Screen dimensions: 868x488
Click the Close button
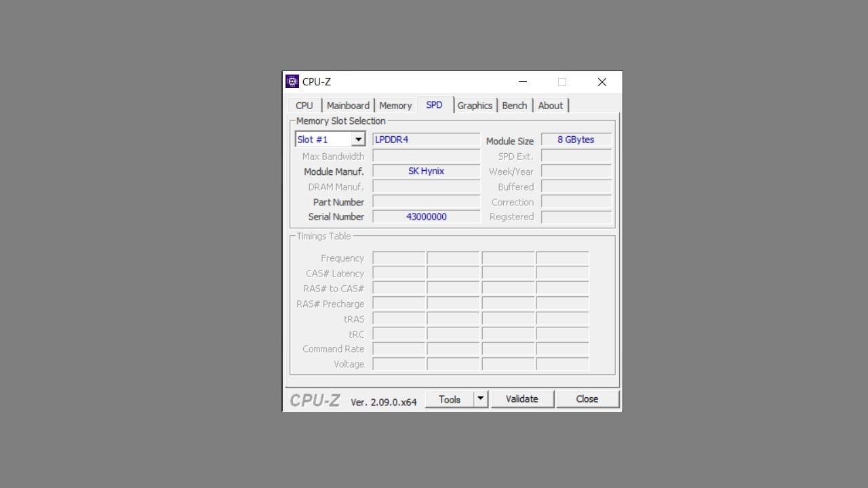(x=587, y=399)
